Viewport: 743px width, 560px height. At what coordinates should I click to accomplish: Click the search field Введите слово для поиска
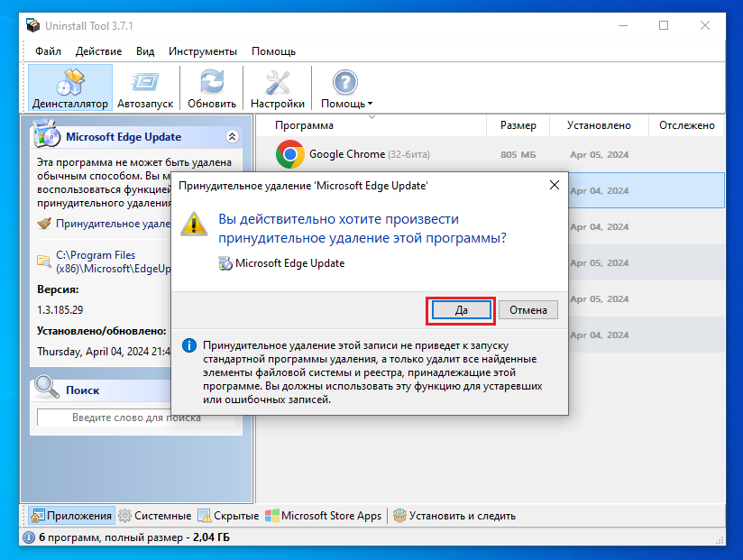(136, 418)
